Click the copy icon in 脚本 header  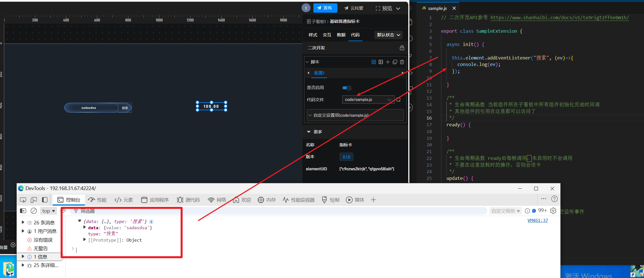coord(395,62)
